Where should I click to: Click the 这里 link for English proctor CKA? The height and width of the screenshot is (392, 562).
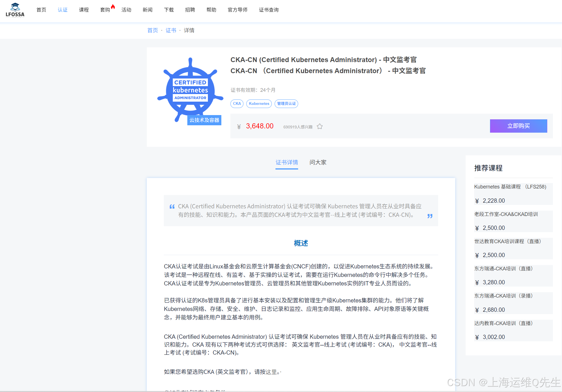click(x=271, y=372)
